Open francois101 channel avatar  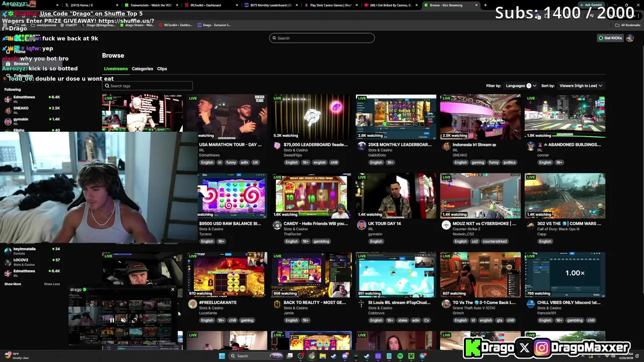tap(531, 304)
